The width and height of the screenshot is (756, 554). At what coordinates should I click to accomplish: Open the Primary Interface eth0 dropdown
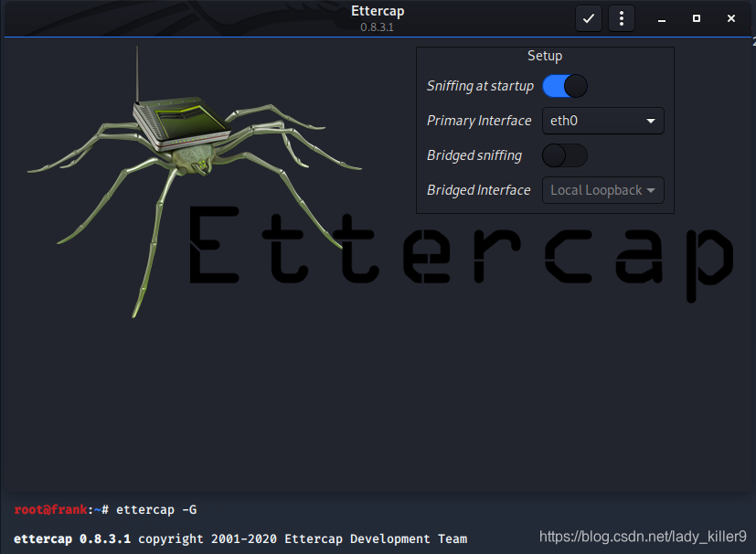603,121
